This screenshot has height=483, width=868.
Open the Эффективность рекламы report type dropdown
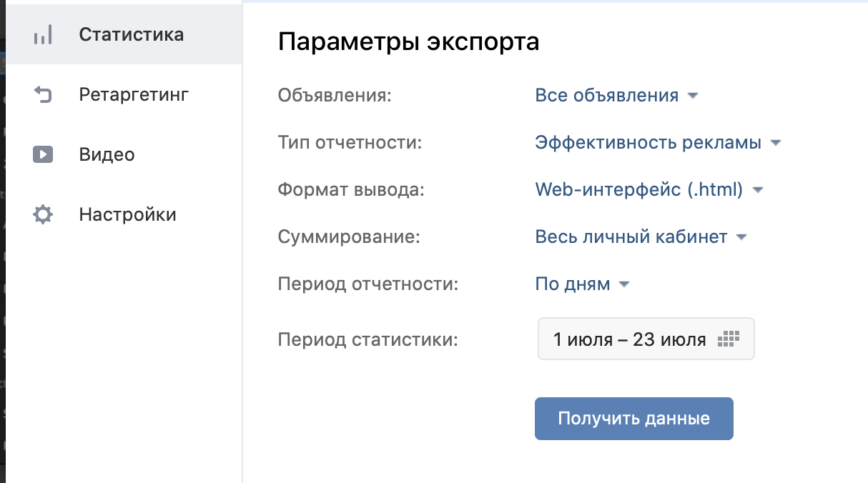[x=658, y=143]
